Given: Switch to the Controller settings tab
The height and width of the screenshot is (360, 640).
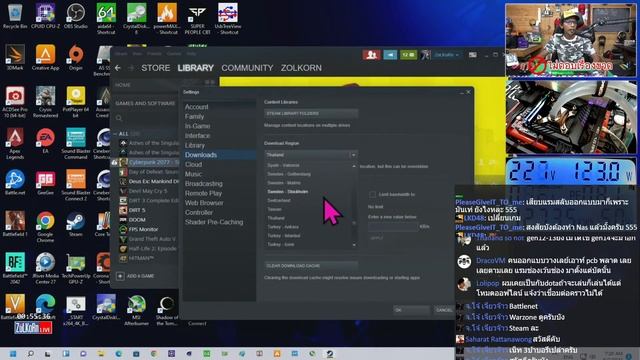Looking at the screenshot, I should pyautogui.click(x=199, y=212).
